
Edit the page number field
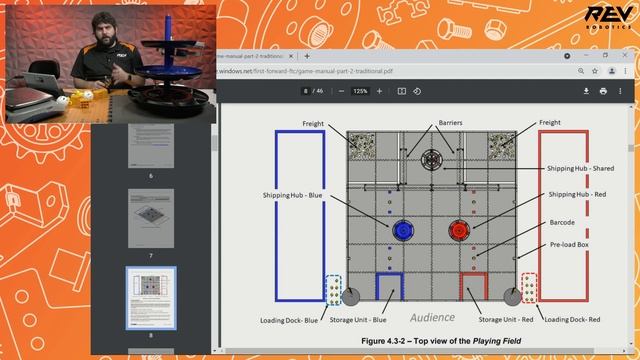(x=305, y=91)
